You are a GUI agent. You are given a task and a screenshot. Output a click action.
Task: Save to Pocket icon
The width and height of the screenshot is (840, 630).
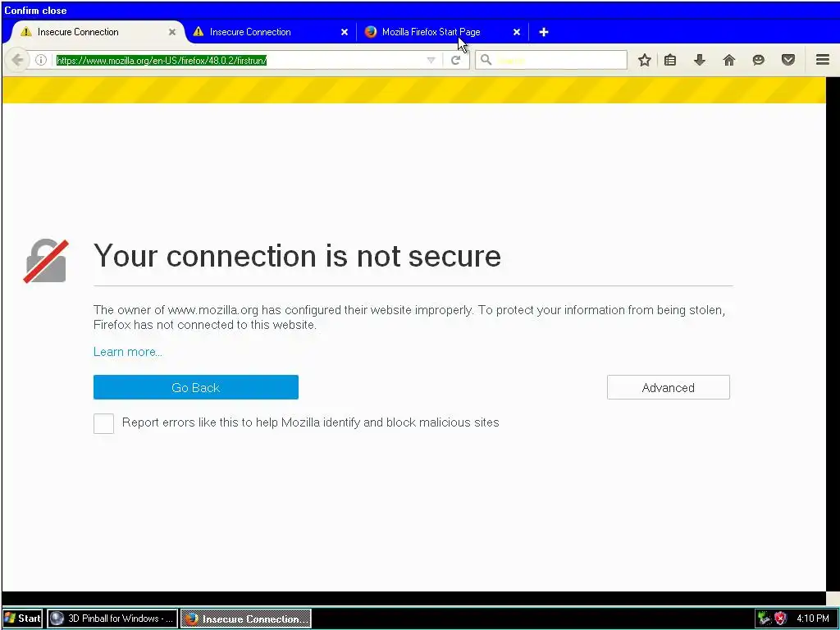click(788, 60)
